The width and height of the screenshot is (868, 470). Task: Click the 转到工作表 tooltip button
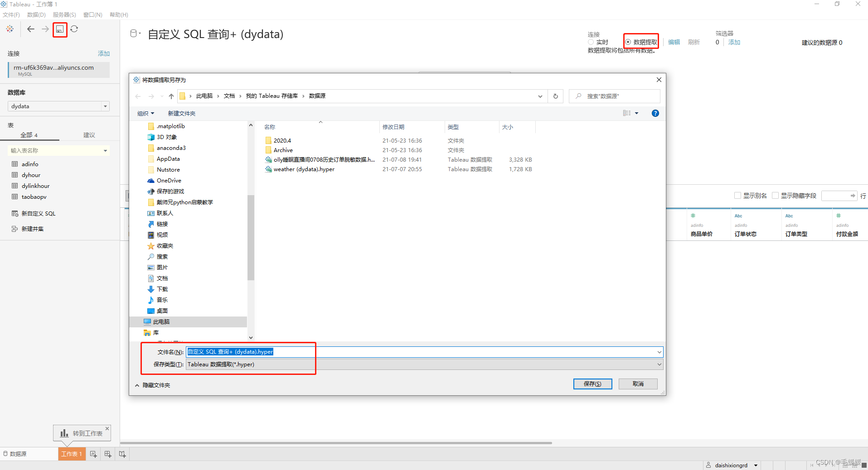point(82,433)
